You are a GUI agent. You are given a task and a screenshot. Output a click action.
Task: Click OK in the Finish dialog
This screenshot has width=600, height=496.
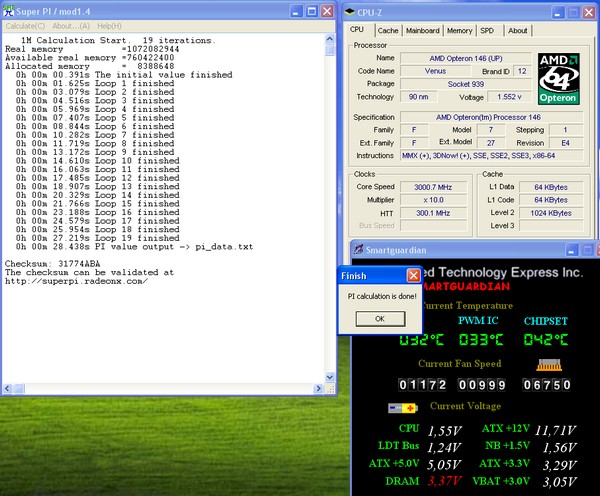point(380,318)
